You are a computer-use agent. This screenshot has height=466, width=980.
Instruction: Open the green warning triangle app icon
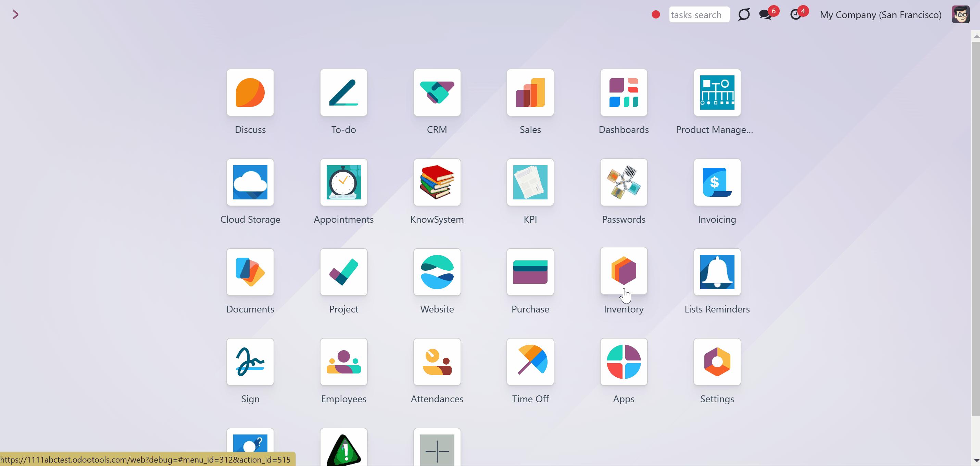click(x=343, y=447)
